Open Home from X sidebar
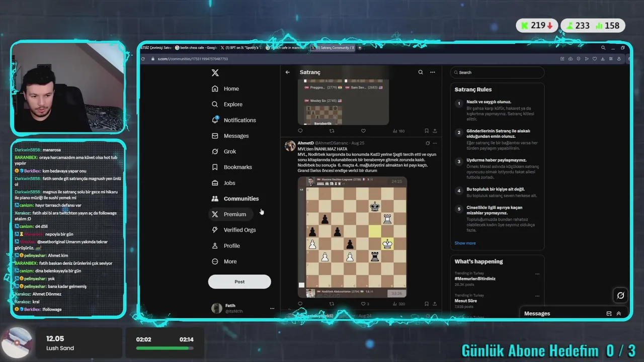 225,88
